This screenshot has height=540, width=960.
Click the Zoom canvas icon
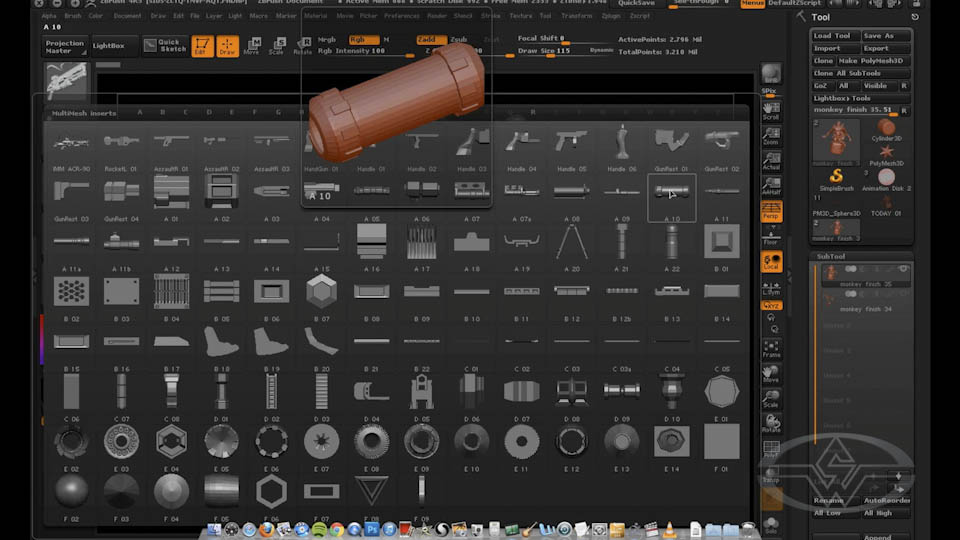click(771, 137)
